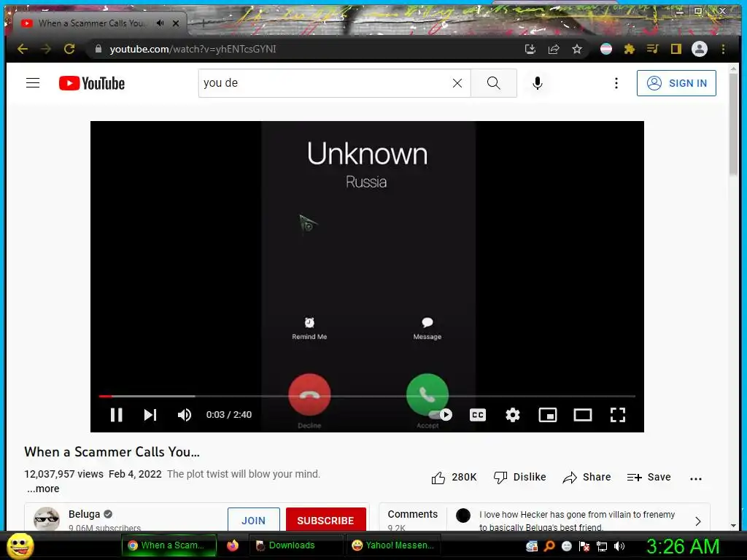The width and height of the screenshot is (747, 560).
Task: Click the first tray icon left of magnifier
Action: click(532, 546)
